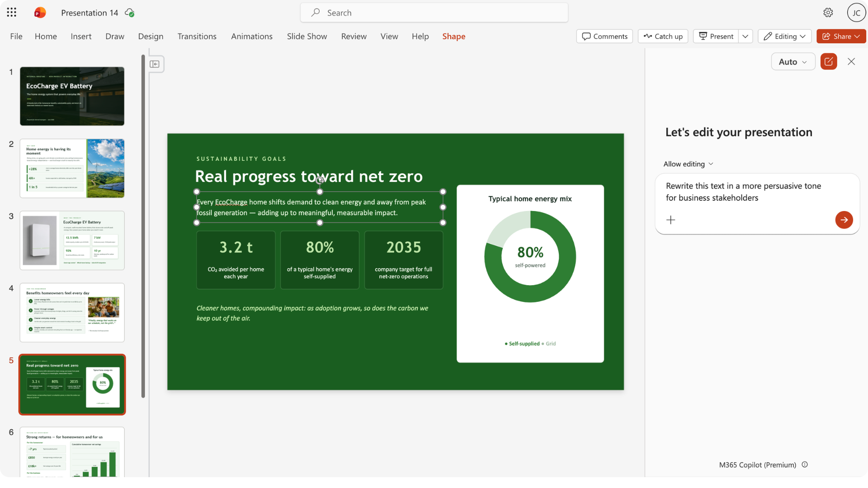The height and width of the screenshot is (488, 868).
Task: Click the slide title Real progress toward net zero
Action: [309, 176]
